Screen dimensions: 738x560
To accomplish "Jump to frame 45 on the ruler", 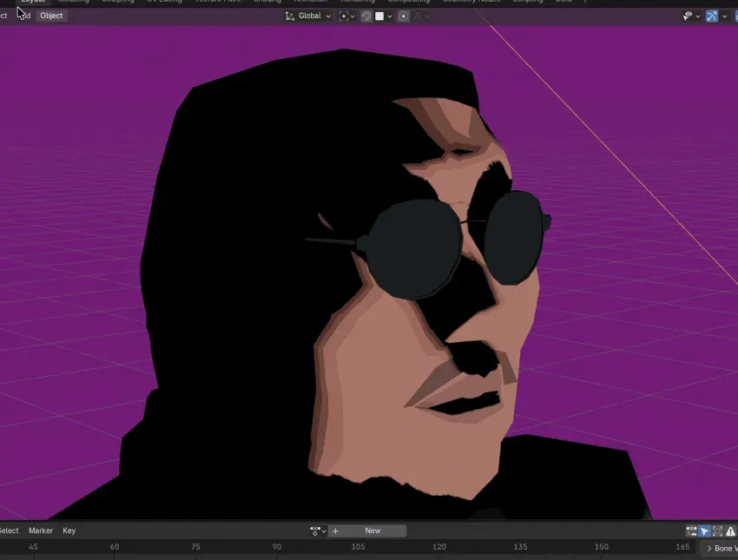I will [x=33, y=547].
